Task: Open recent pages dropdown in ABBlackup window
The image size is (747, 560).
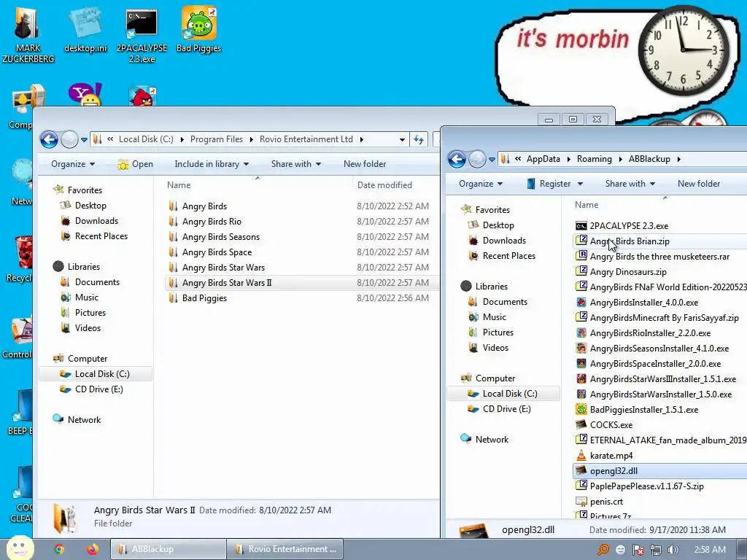Action: [492, 160]
